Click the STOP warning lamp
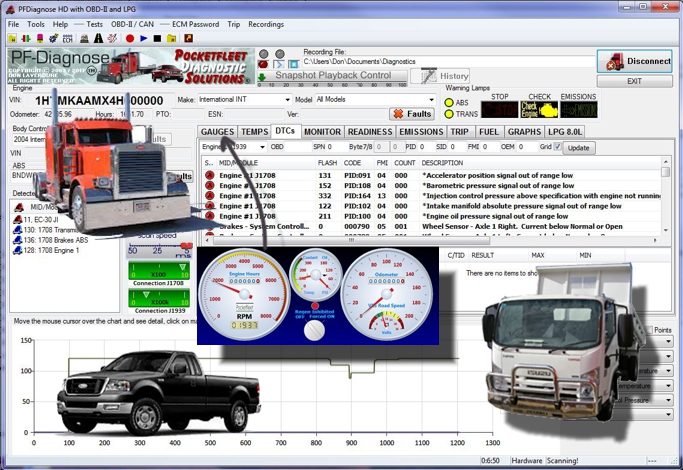The image size is (683, 470). click(500, 110)
